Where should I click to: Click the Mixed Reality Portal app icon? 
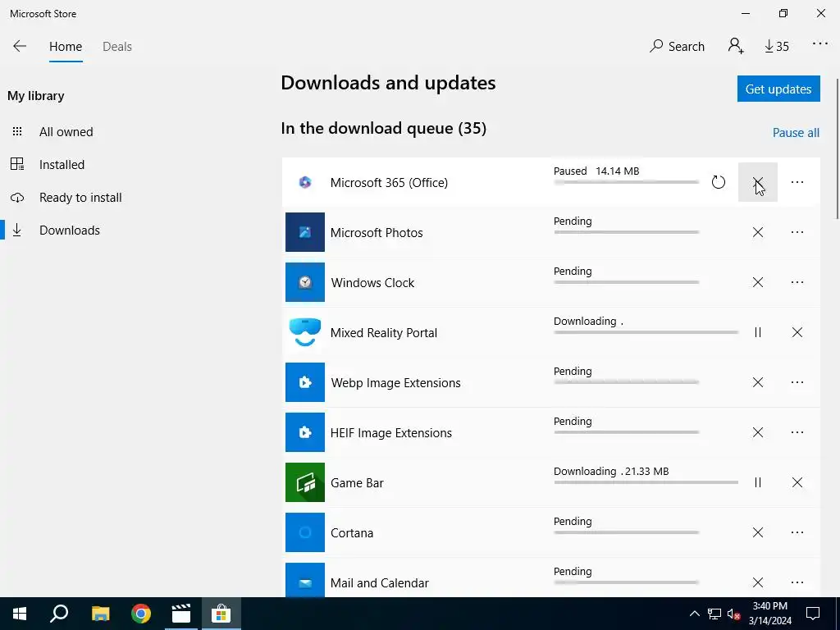(305, 332)
